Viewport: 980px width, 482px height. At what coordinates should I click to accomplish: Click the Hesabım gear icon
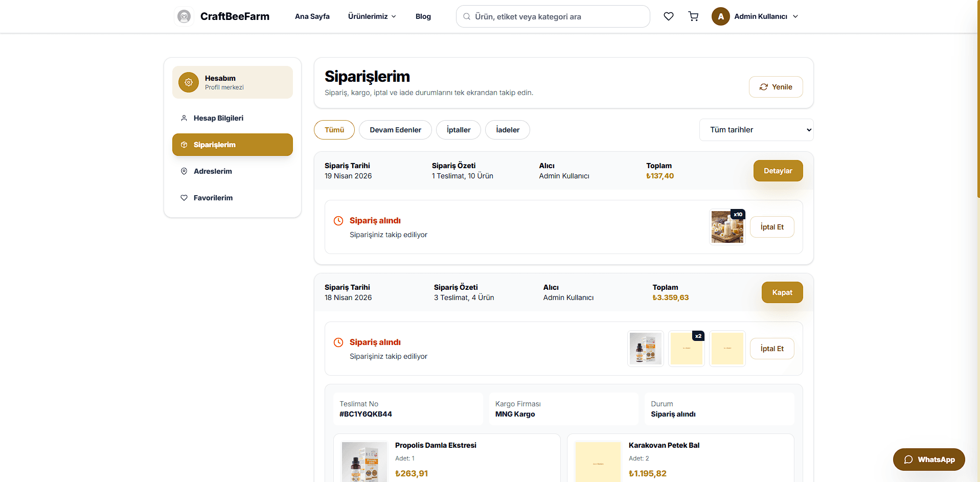click(x=189, y=82)
